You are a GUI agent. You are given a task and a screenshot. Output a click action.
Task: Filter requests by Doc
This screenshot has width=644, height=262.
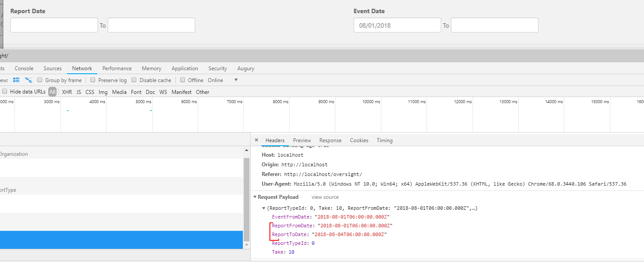coord(150,92)
